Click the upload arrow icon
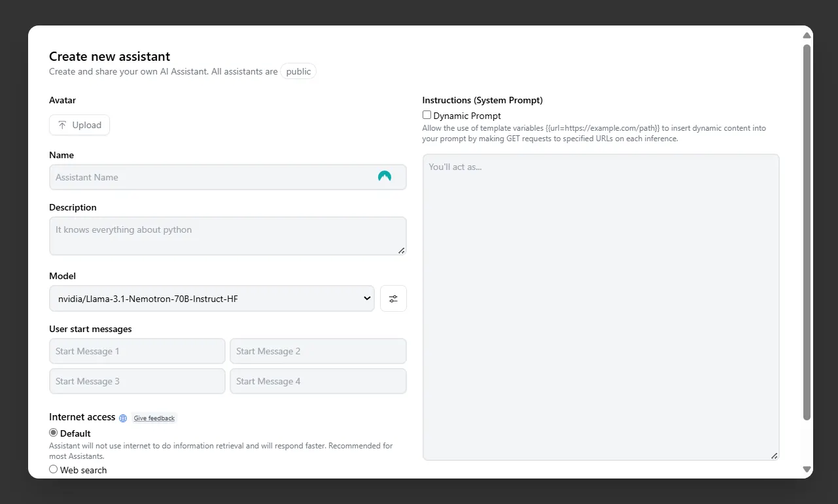Image resolution: width=838 pixels, height=504 pixels. pyautogui.click(x=62, y=125)
